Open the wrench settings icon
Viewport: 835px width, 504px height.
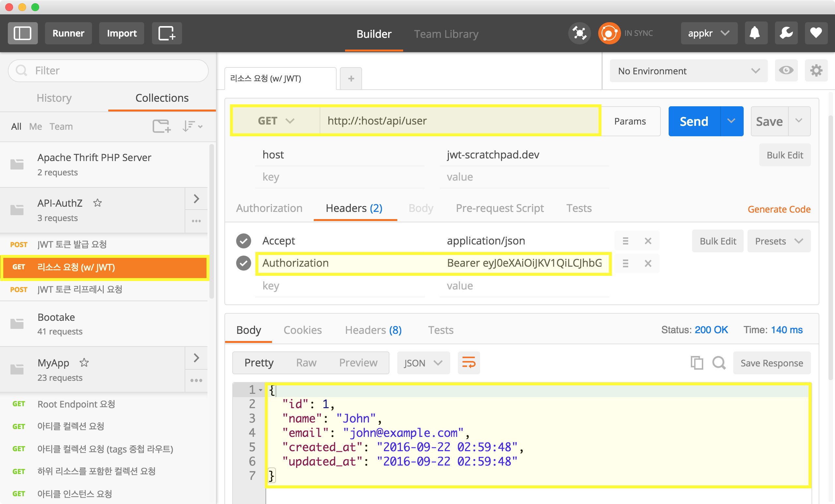coord(786,33)
